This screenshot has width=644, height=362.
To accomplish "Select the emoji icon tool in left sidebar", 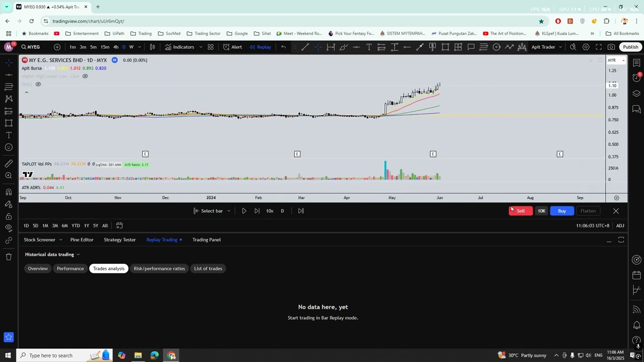I will coord(9,147).
